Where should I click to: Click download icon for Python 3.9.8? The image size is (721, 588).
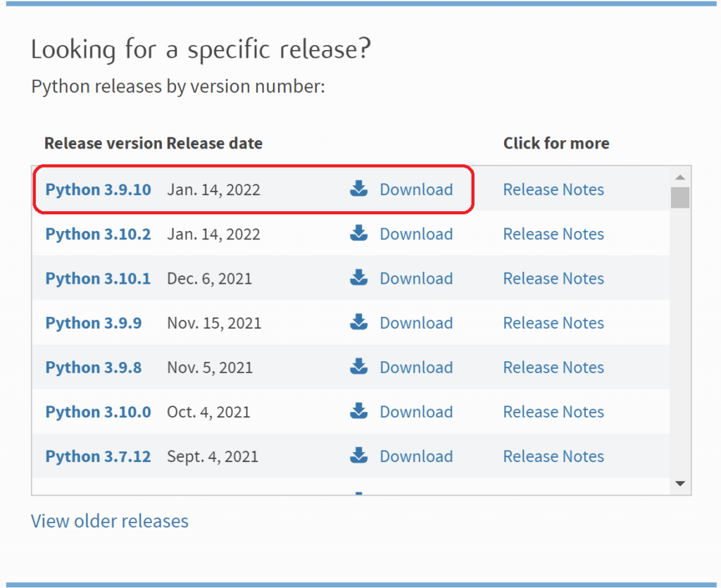[x=359, y=366]
